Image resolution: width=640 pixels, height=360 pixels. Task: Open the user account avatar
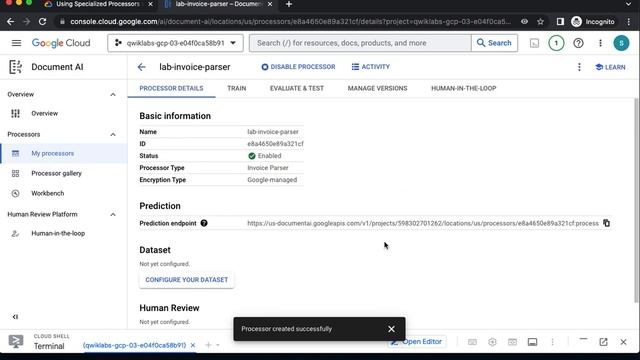(621, 43)
